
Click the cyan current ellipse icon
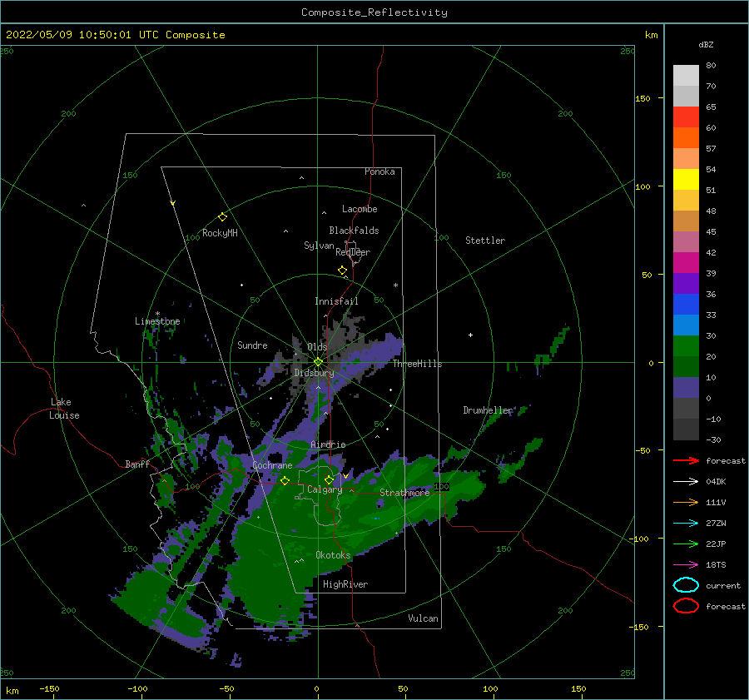tap(686, 585)
